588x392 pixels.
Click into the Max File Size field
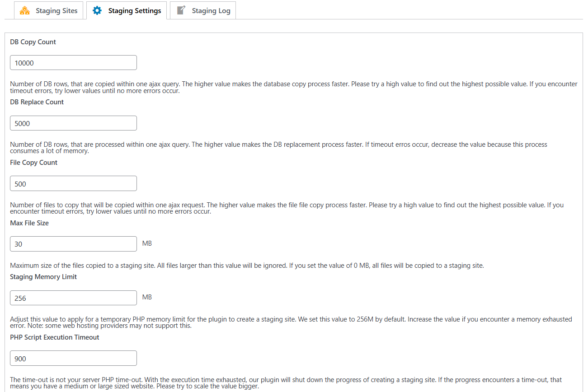pyautogui.click(x=73, y=244)
